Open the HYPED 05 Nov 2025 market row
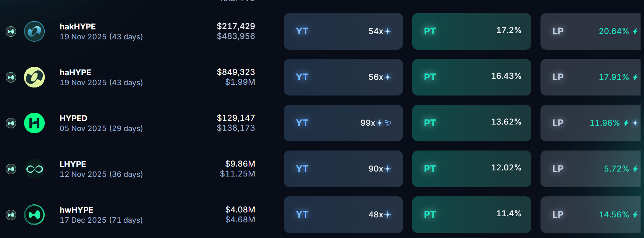The width and height of the screenshot is (644, 238). pos(101,128)
